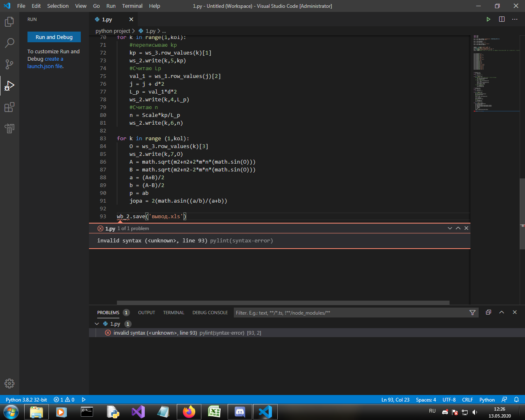The image size is (525, 420).
Task: Click the problems filter text field
Action: [x=350, y=313]
